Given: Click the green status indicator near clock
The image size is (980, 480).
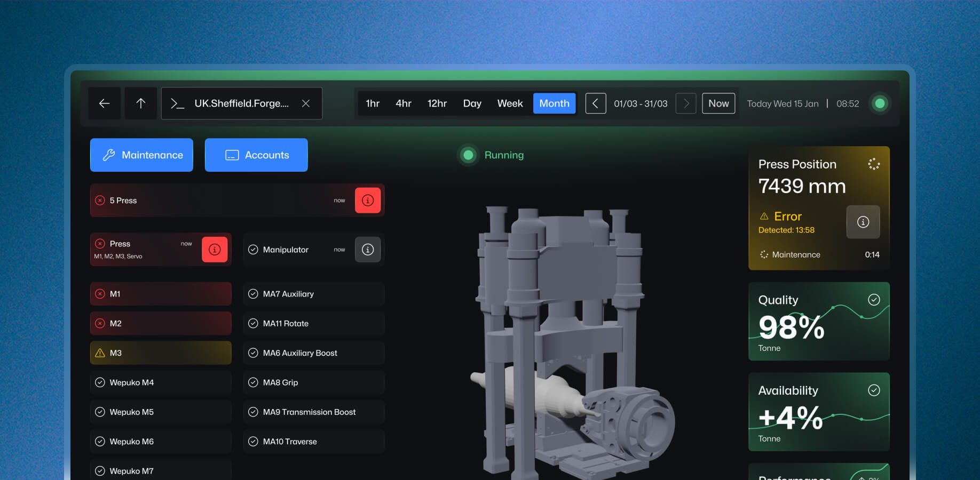Looking at the screenshot, I should coord(880,103).
